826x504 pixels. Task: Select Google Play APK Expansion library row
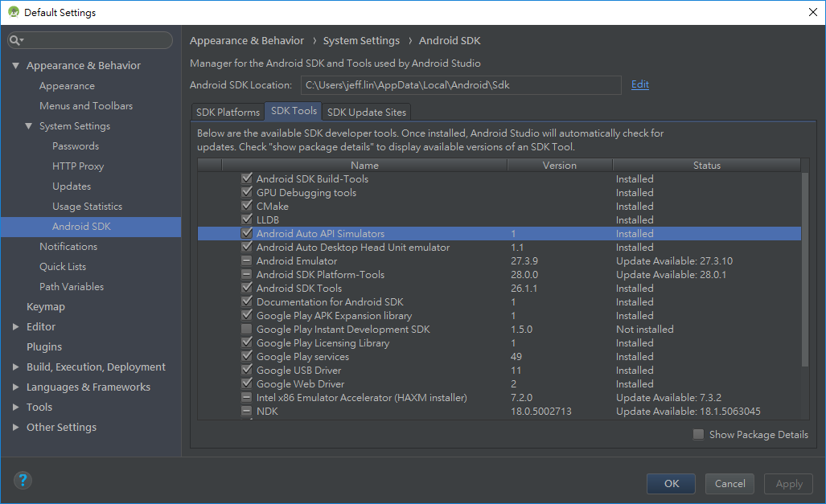pos(499,315)
